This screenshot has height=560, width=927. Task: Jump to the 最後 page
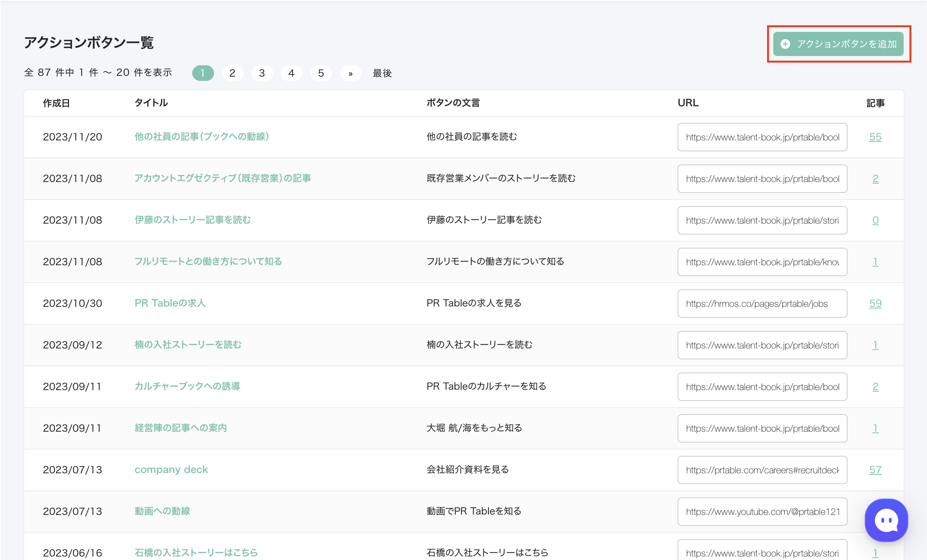point(382,73)
